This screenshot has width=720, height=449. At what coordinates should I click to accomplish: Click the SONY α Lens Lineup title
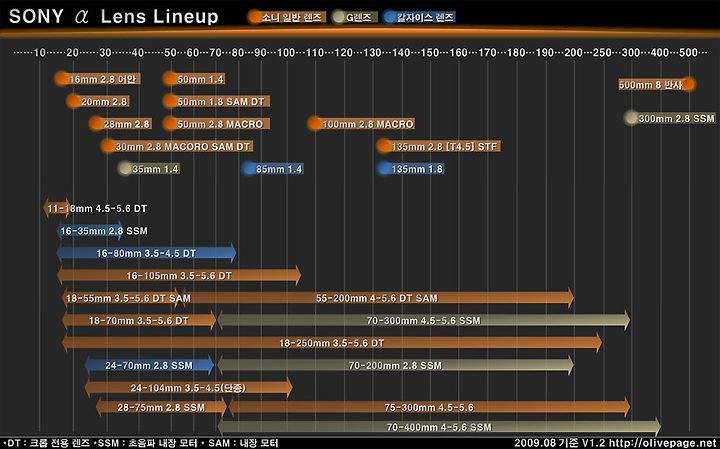[x=114, y=17]
